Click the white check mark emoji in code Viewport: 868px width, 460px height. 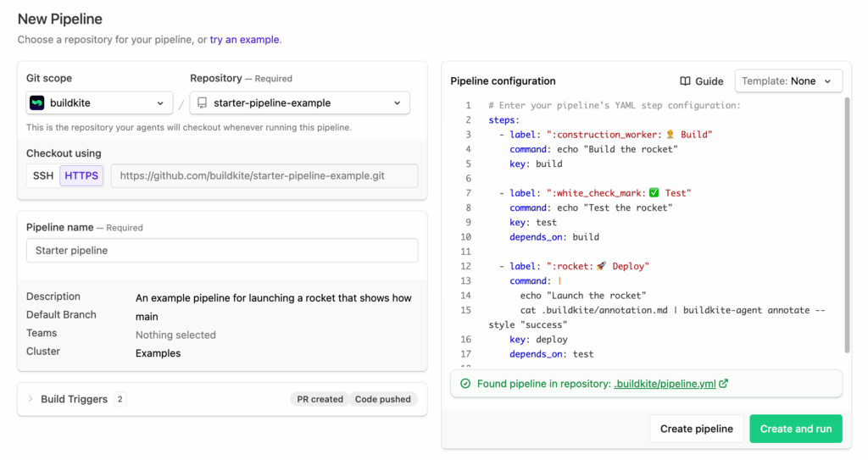tap(654, 192)
